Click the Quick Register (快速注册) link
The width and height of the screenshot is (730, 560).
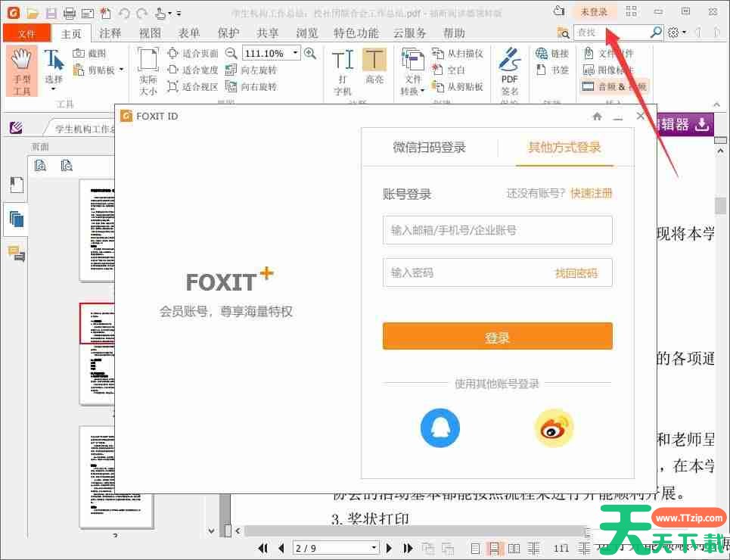pos(591,194)
